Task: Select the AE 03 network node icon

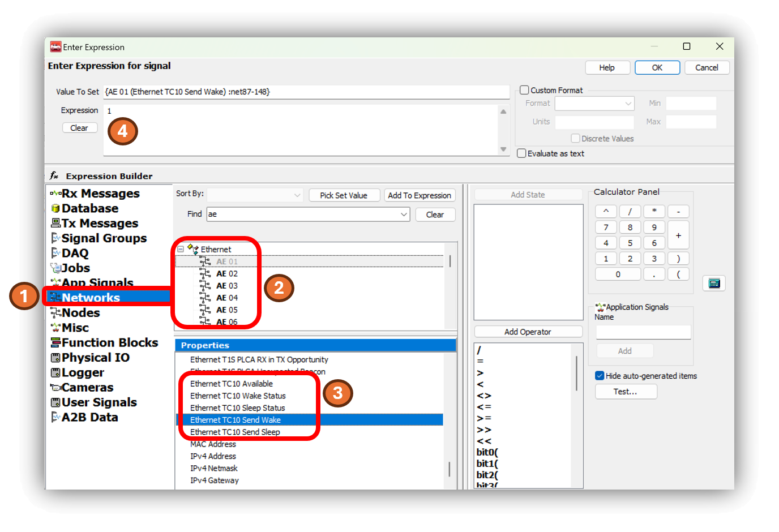Action: tap(206, 286)
